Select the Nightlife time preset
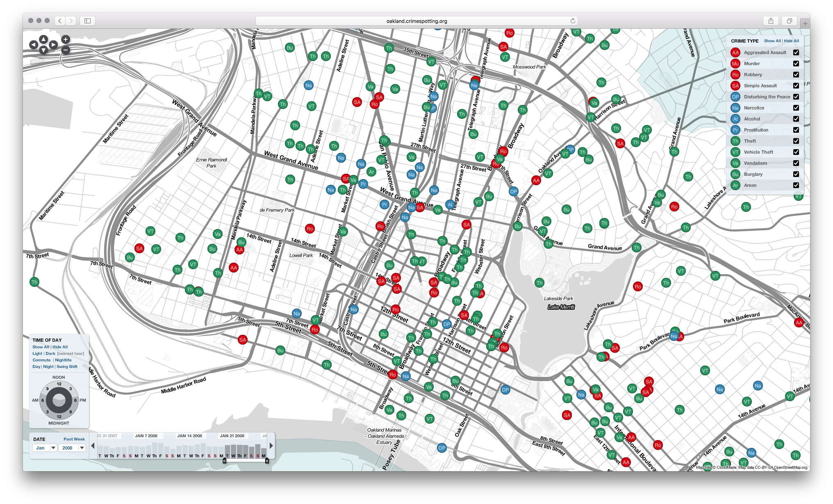This screenshot has height=504, width=833. point(63,360)
